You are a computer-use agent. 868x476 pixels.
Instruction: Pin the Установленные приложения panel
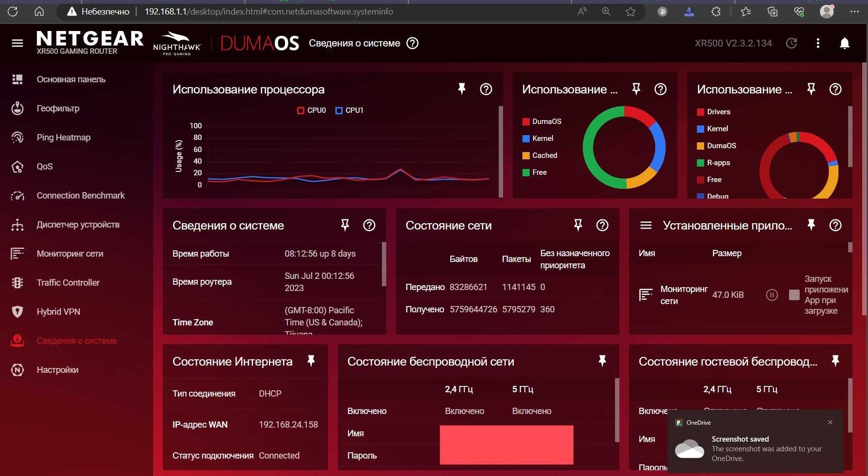pyautogui.click(x=811, y=225)
